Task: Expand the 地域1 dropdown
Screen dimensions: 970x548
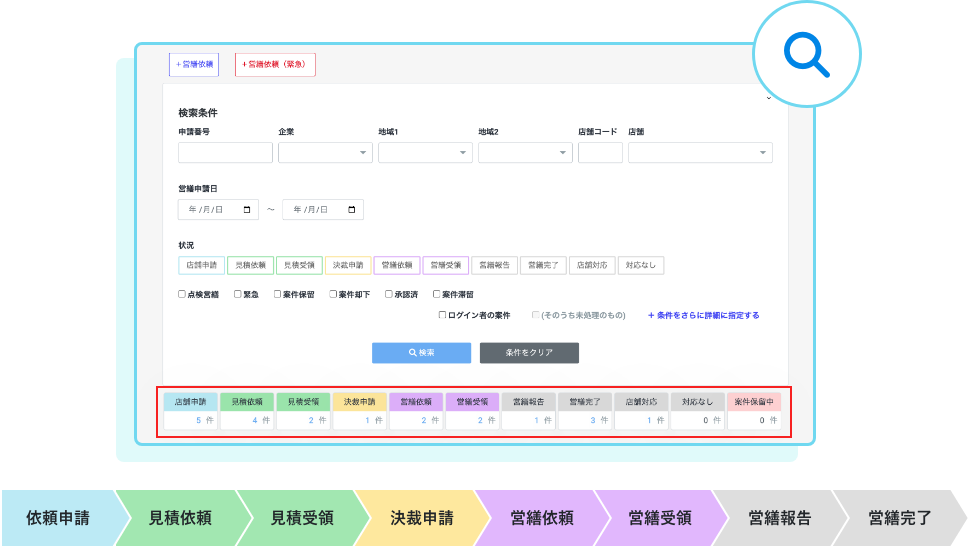Action: [x=425, y=153]
